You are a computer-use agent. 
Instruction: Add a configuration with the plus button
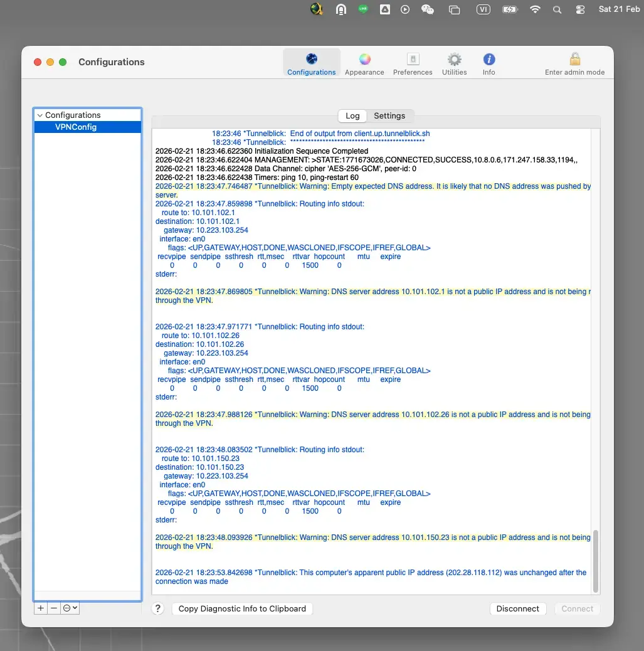point(40,608)
